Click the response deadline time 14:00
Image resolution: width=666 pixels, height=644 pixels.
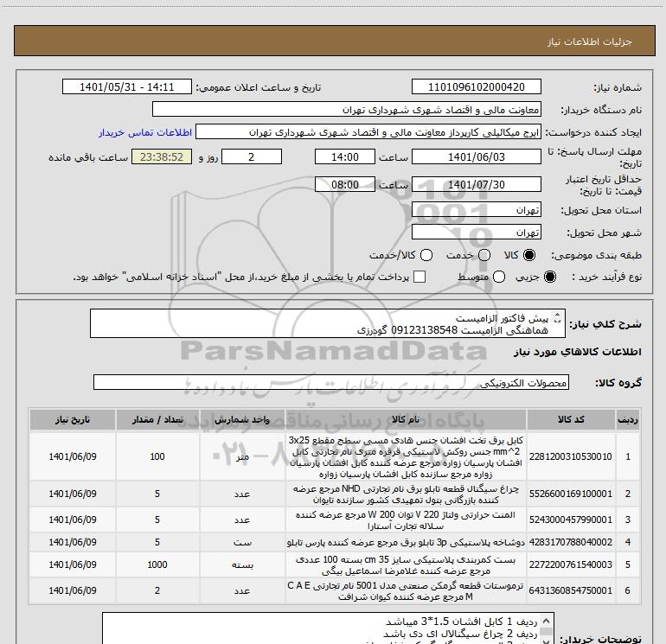tap(345, 156)
